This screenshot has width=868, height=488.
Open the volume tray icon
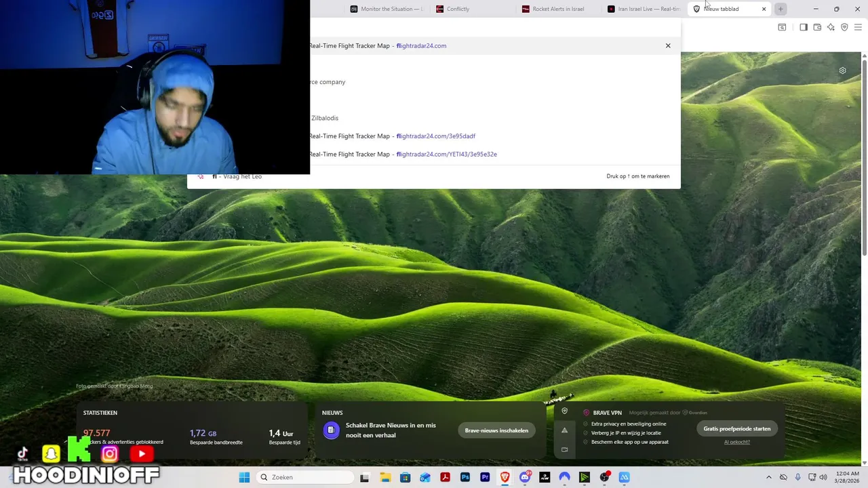(823, 477)
